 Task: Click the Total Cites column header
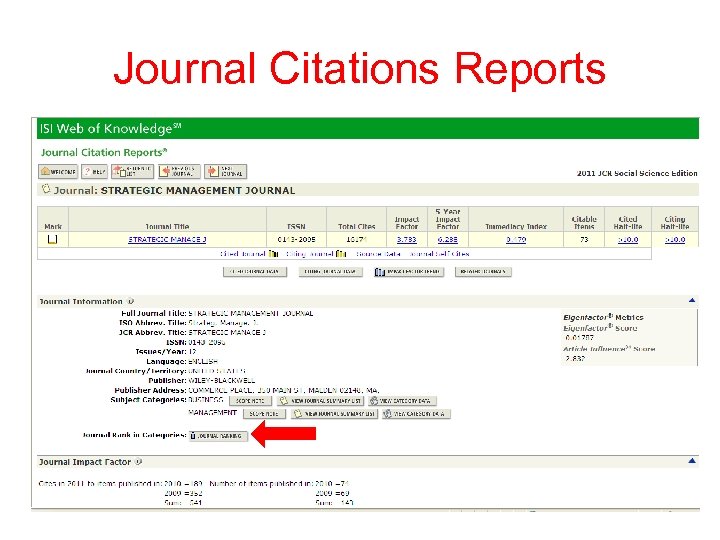click(x=356, y=226)
